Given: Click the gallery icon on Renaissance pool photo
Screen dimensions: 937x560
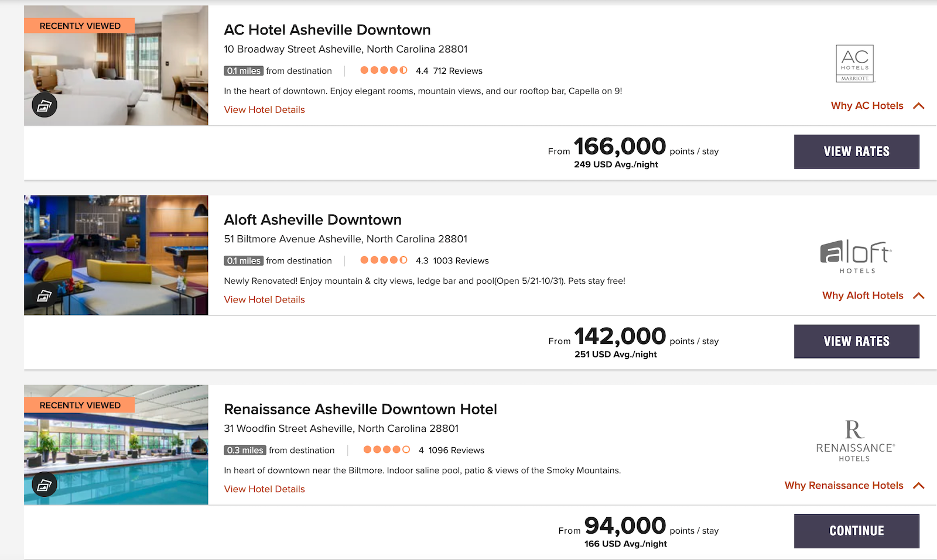Looking at the screenshot, I should click(44, 485).
